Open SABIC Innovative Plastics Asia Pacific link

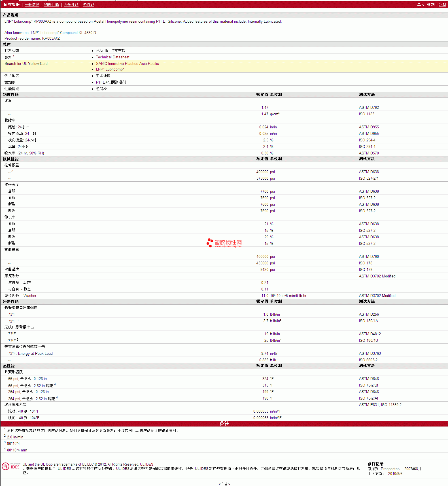[127, 64]
